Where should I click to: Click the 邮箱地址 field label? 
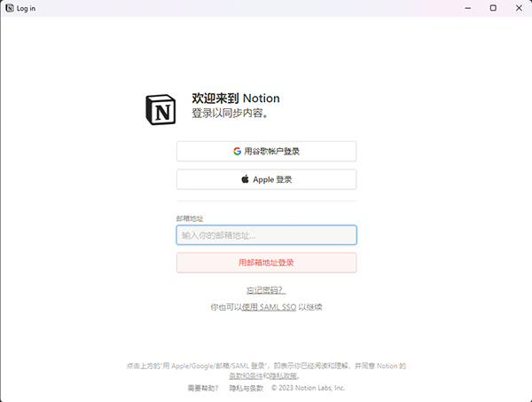(x=190, y=218)
